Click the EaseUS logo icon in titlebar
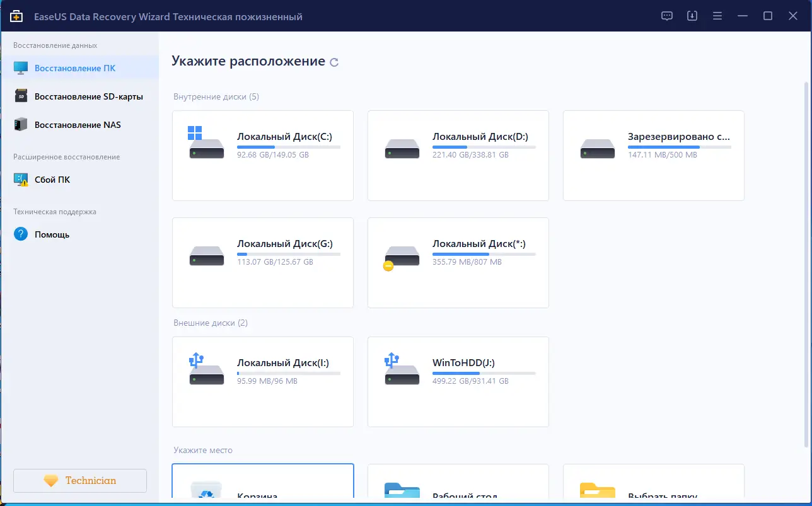This screenshot has width=812, height=506. pos(17,16)
